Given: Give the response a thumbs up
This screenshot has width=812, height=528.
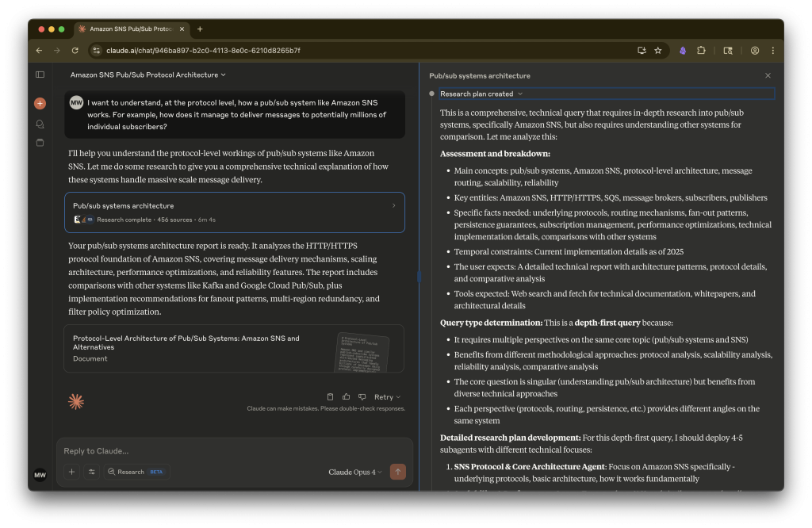Looking at the screenshot, I should (347, 396).
